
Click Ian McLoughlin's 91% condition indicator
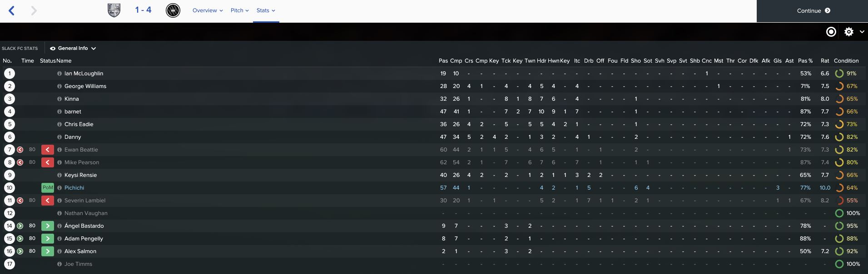(x=846, y=73)
